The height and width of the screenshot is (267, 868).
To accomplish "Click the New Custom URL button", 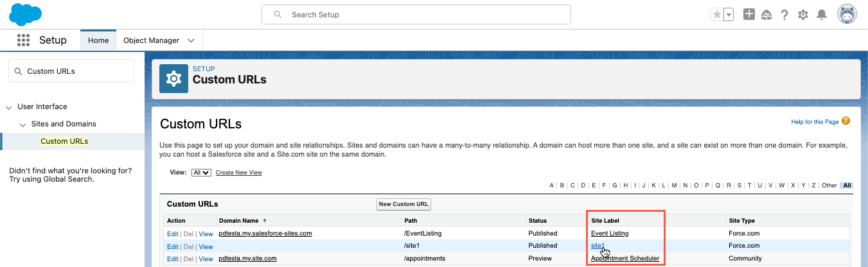I will pos(403,204).
